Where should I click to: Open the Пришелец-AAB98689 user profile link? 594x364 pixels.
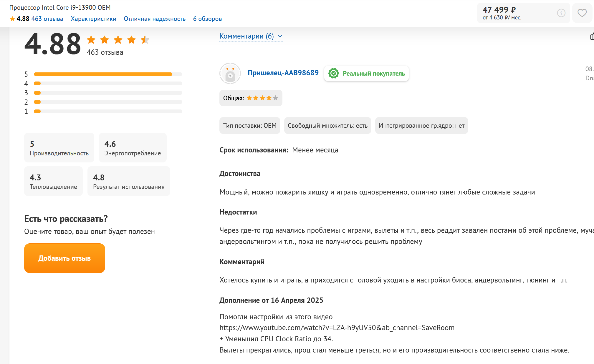pyautogui.click(x=283, y=73)
